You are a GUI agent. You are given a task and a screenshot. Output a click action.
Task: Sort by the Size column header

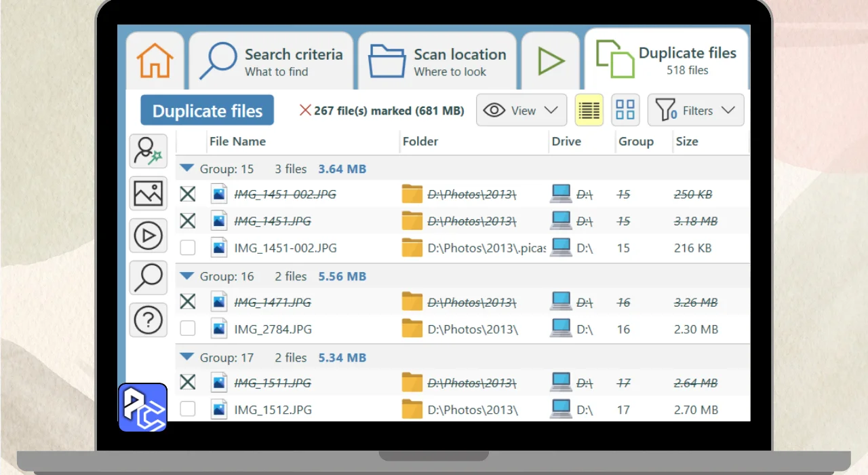(x=687, y=141)
